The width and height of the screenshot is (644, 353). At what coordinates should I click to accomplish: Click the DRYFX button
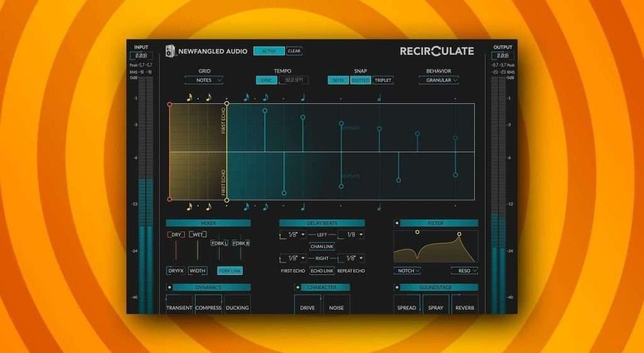point(176,271)
